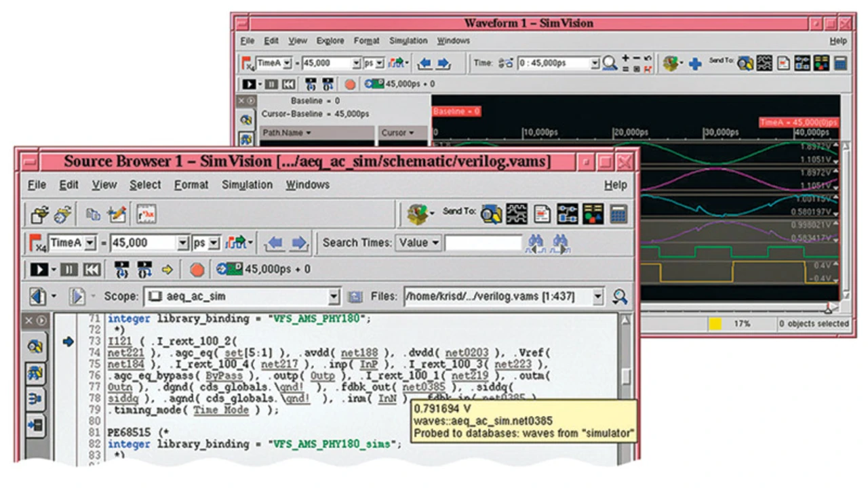Open Files verilog.vams path dropdown
The image size is (868, 490).
pyautogui.click(x=597, y=297)
